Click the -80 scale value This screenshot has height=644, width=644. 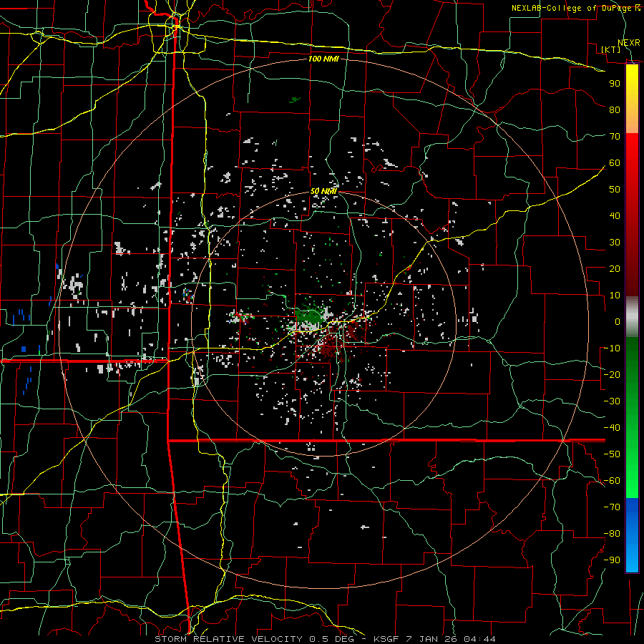coord(612,534)
